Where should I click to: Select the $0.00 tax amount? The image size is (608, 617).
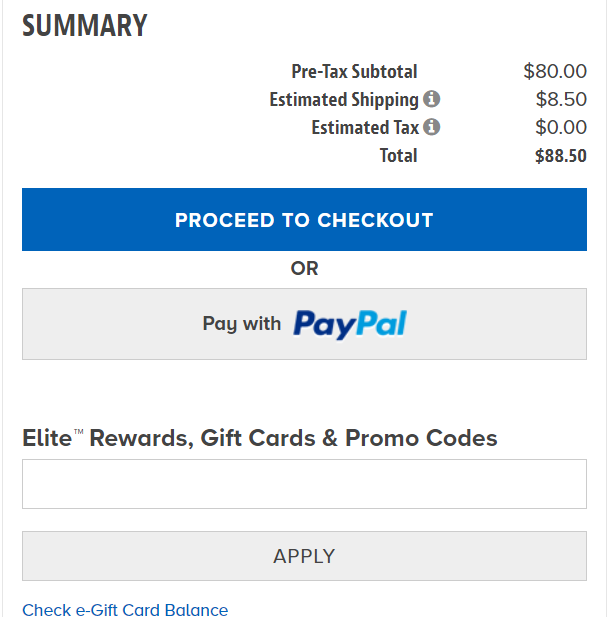(561, 127)
